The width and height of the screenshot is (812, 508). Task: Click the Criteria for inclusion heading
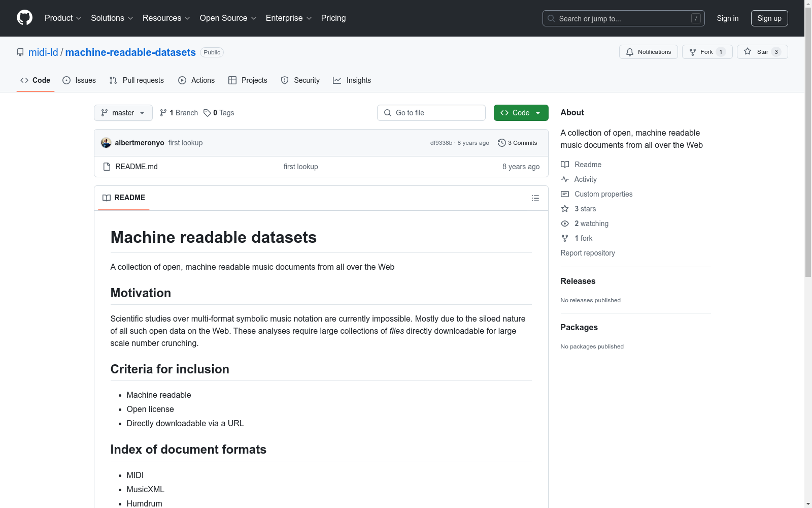pos(170,369)
